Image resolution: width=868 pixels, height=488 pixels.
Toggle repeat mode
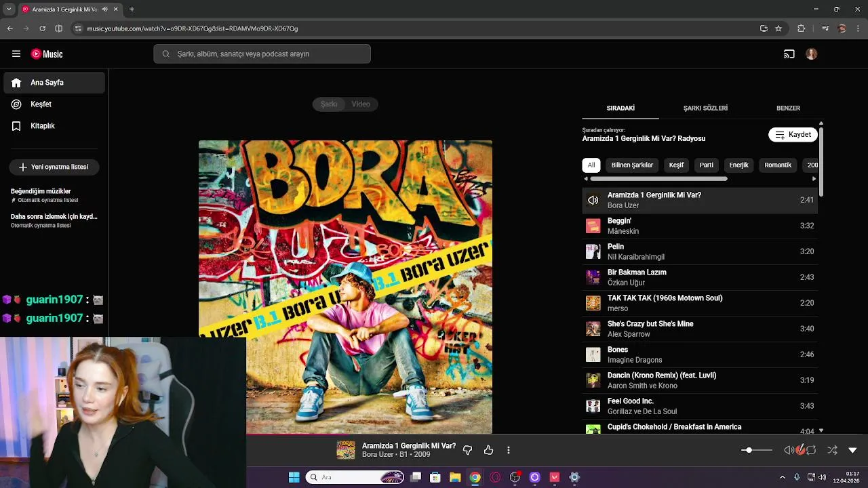point(811,450)
